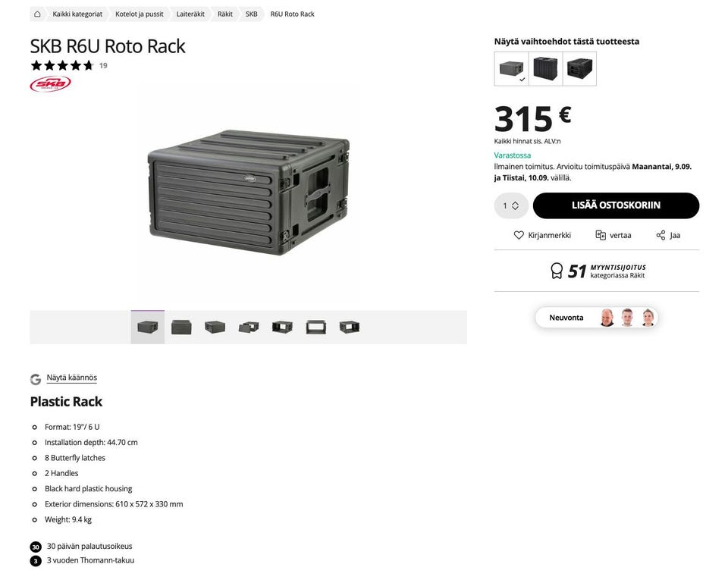Click the Jaa share icon

(x=661, y=235)
